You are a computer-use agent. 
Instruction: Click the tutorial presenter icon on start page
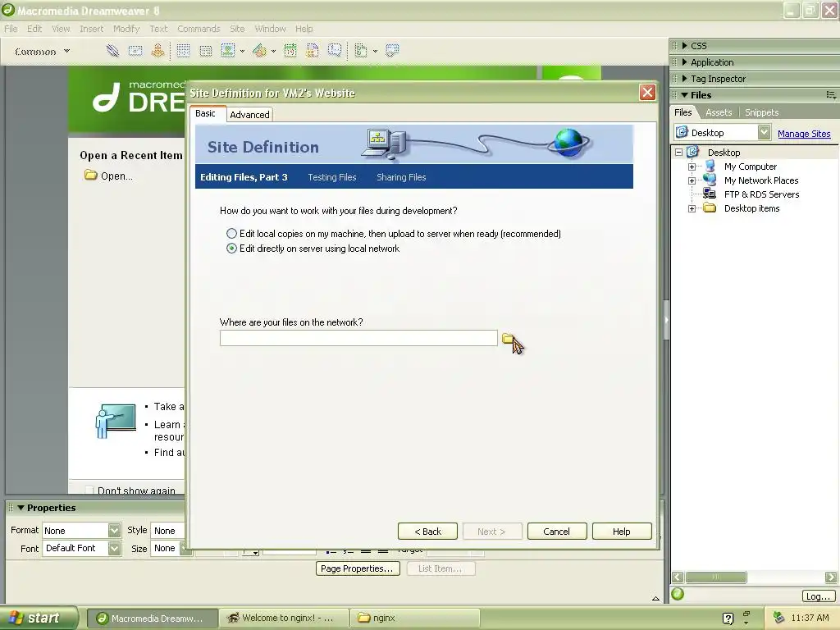coord(115,421)
